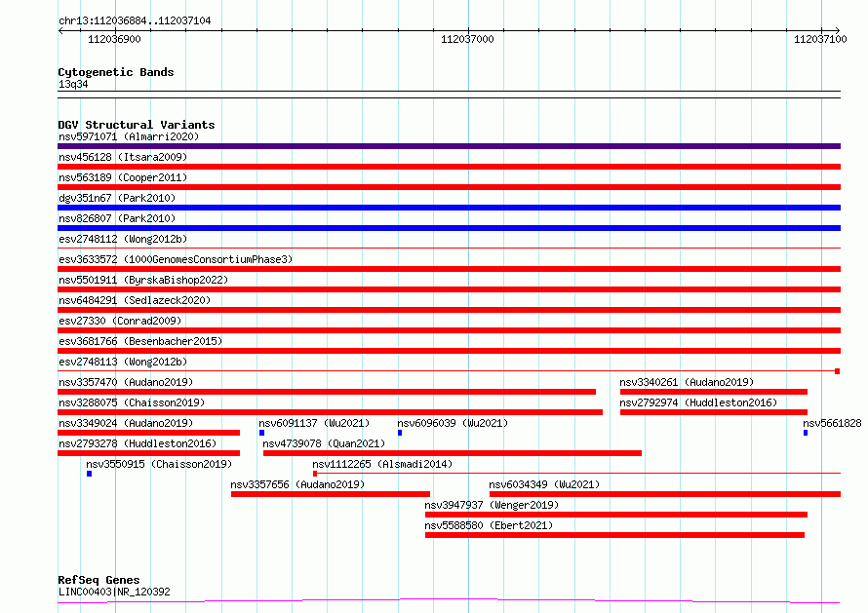Click the small red end block of esv2748113

(838, 371)
